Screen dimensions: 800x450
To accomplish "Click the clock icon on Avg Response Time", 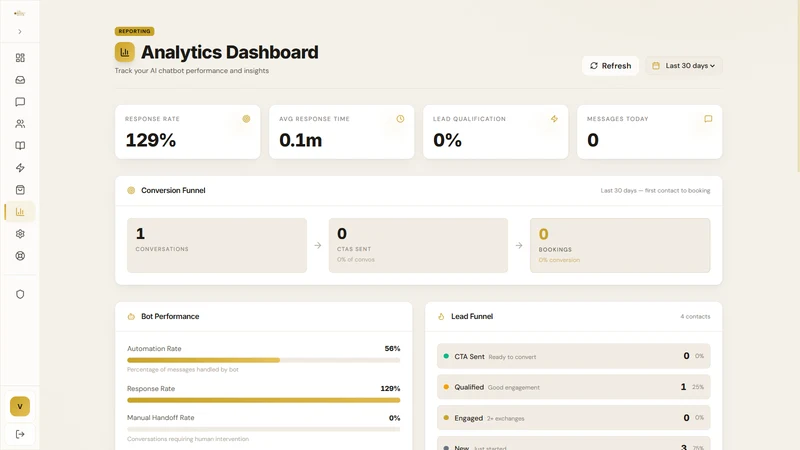I will (401, 119).
